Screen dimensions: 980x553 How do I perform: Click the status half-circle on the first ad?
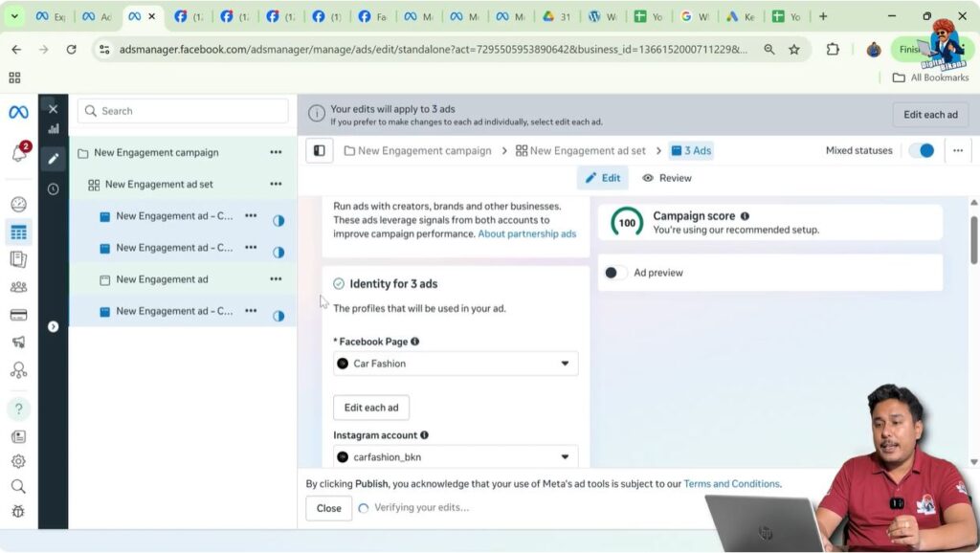(x=278, y=220)
